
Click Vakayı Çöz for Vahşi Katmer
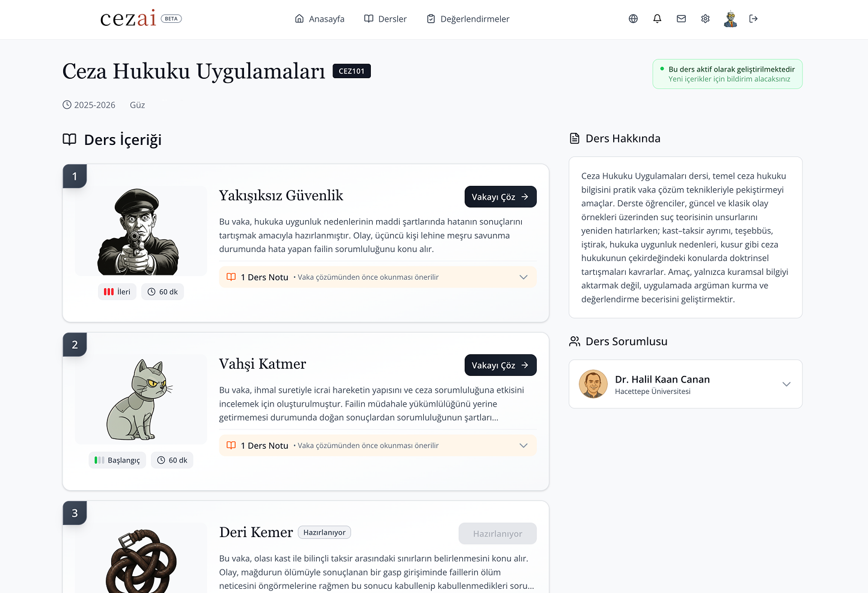coord(500,365)
